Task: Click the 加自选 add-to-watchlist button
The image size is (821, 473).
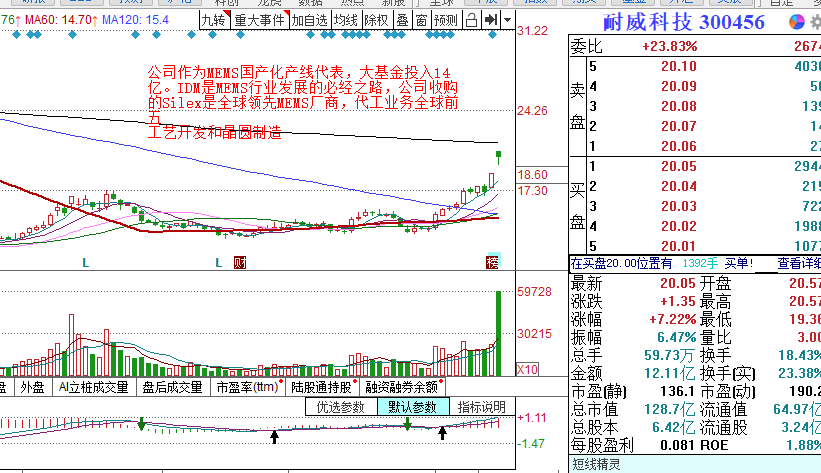Action: click(x=310, y=20)
